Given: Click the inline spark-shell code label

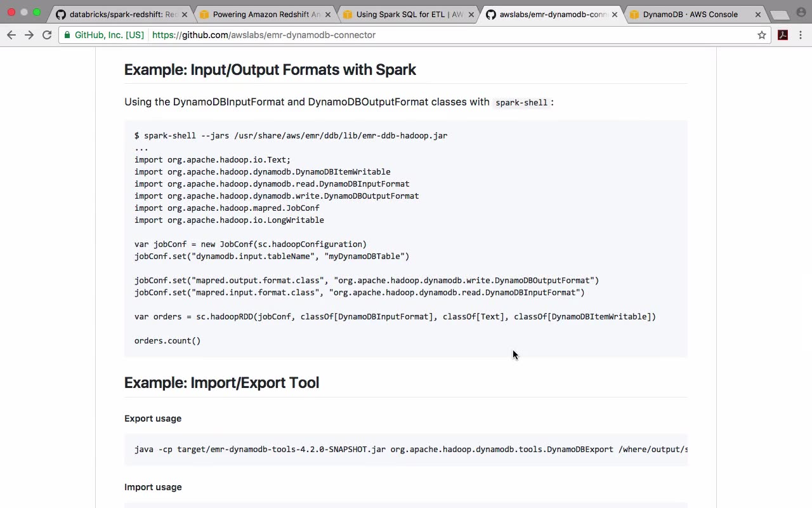Looking at the screenshot, I should click(x=521, y=102).
